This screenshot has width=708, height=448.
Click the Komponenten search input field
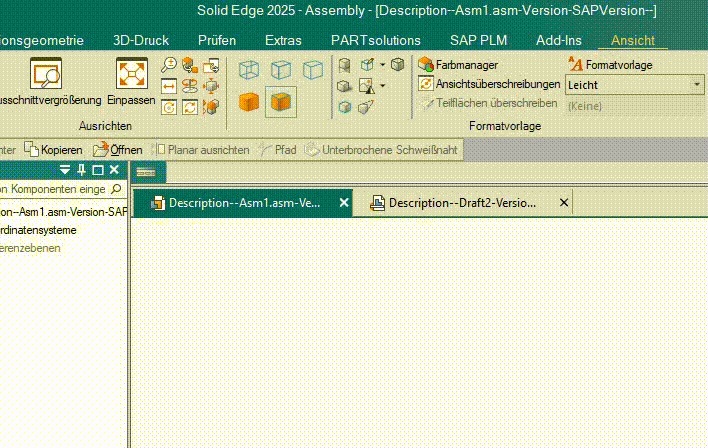[x=53, y=189]
